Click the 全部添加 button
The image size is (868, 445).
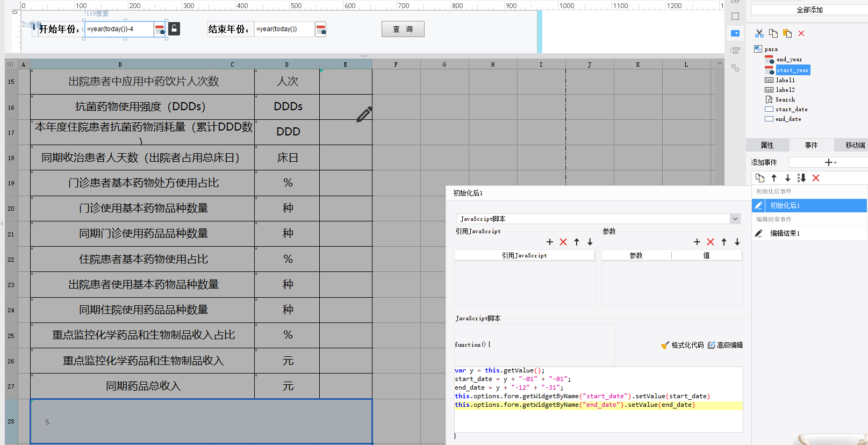pyautogui.click(x=809, y=10)
